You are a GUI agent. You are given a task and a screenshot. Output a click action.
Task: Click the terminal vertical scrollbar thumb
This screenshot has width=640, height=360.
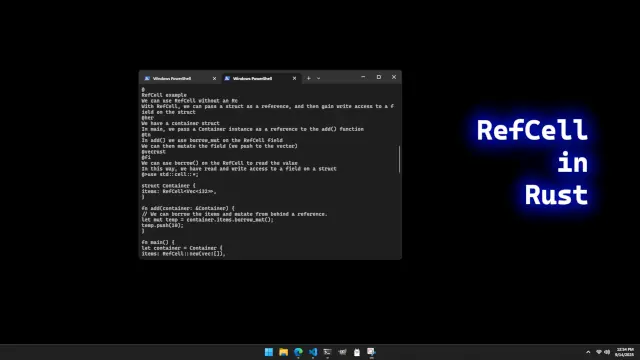click(399, 159)
